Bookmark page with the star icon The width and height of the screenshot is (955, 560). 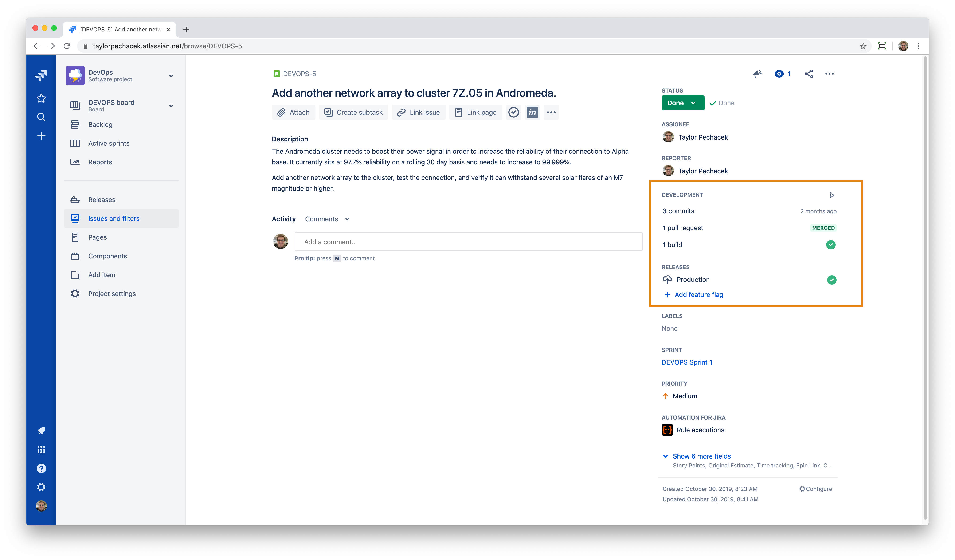point(863,46)
